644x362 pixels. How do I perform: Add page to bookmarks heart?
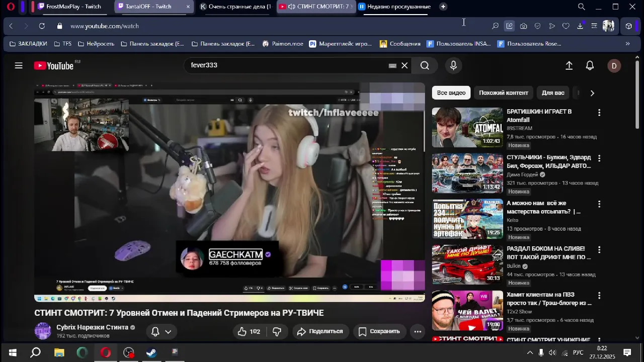(566, 26)
